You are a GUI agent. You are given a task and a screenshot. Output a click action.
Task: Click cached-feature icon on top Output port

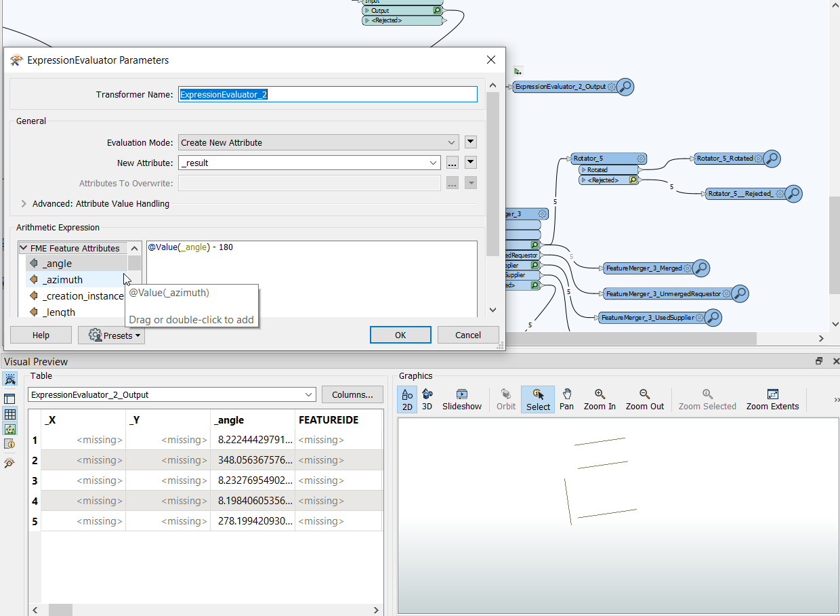click(437, 11)
